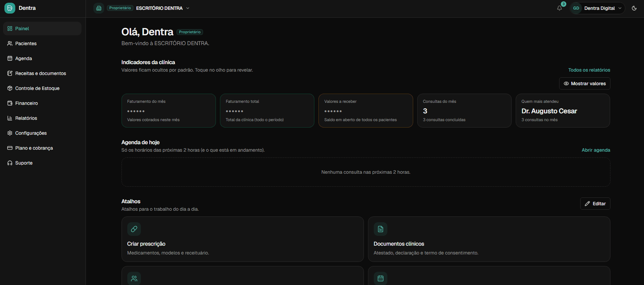Click the GD avatar in top bar

pyautogui.click(x=576, y=8)
